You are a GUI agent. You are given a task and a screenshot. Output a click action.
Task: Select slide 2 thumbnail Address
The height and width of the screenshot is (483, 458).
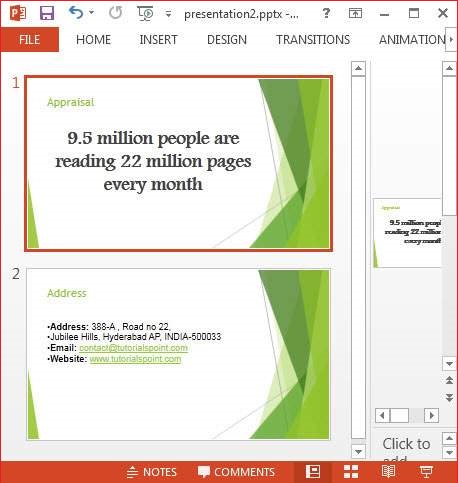tap(178, 354)
